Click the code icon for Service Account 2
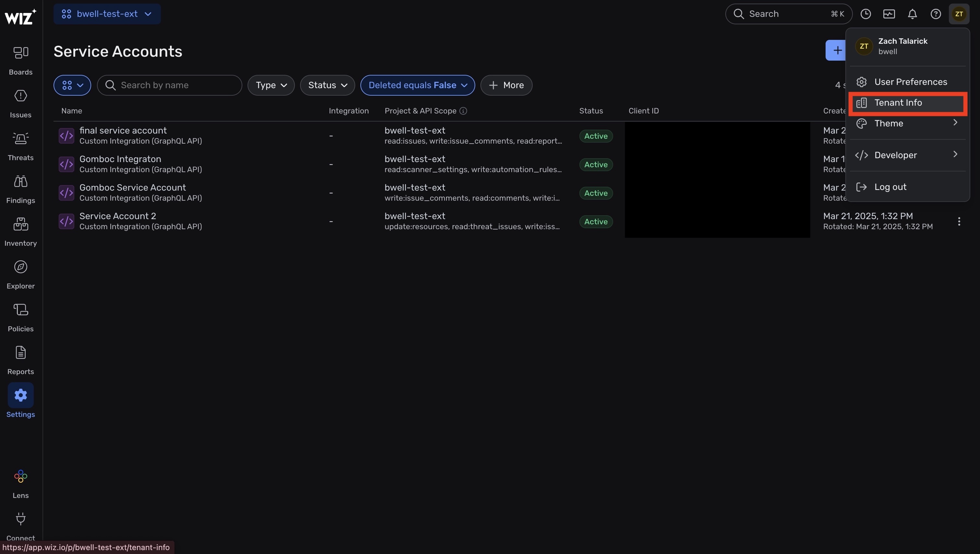This screenshot has width=980, height=554. click(x=66, y=221)
